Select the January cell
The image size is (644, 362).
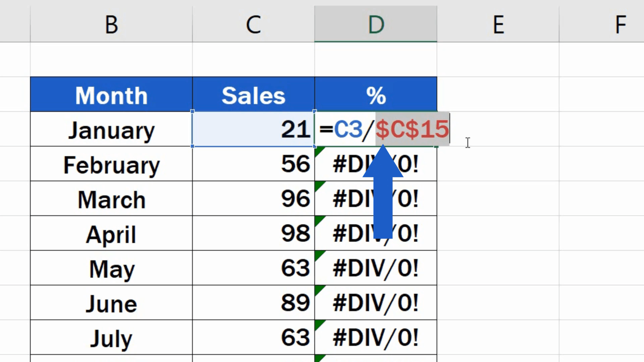tap(111, 130)
